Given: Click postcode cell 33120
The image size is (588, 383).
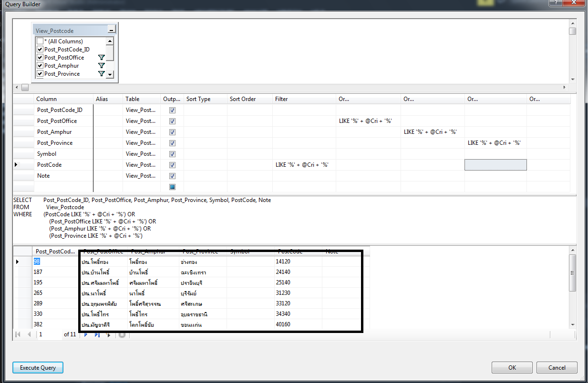Looking at the screenshot, I should click(298, 303).
